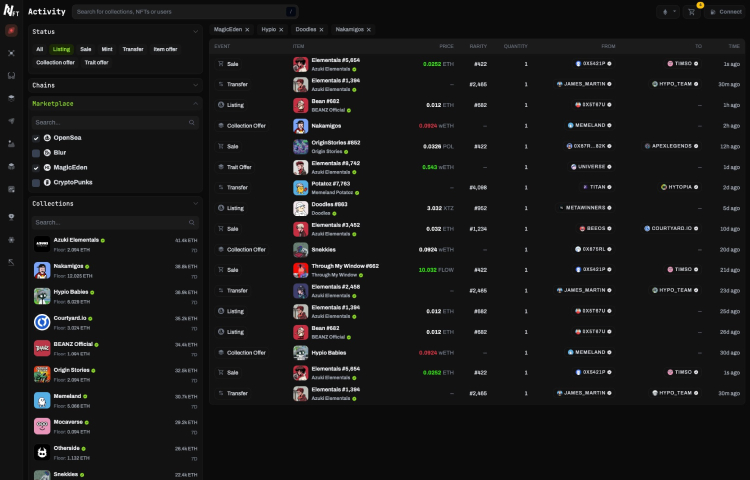Click the Elementals #3,452 item name
This screenshot has height=480, width=750.
336,225
